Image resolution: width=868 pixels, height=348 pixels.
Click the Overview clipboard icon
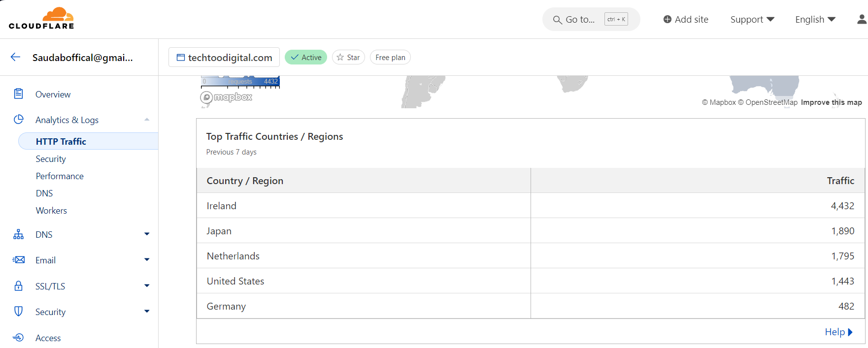tap(19, 94)
